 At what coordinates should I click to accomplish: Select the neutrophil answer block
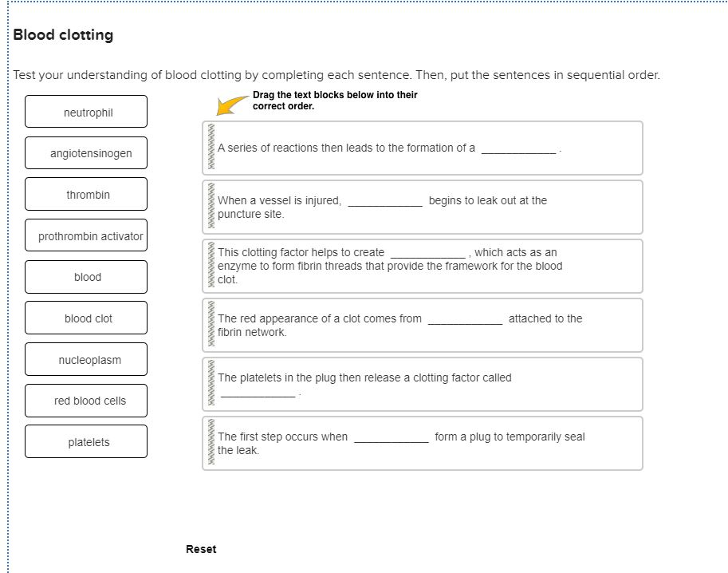[86, 112]
